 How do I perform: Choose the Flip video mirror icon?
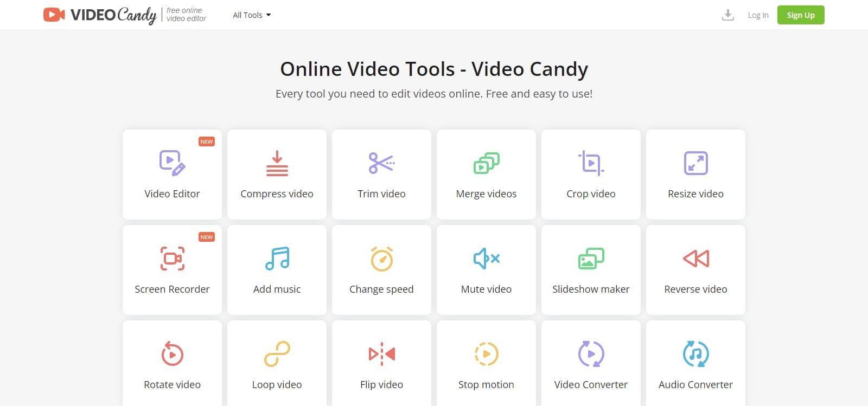[381, 354]
